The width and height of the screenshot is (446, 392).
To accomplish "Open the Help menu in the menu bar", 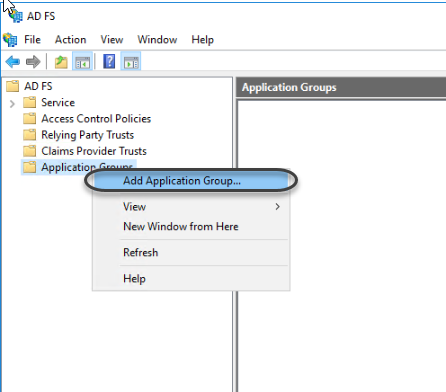I will point(203,40).
